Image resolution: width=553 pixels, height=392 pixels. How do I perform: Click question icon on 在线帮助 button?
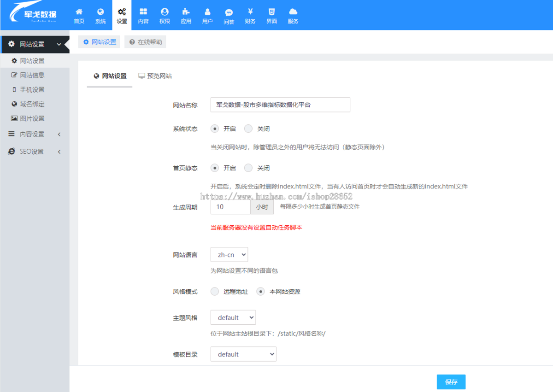point(132,42)
